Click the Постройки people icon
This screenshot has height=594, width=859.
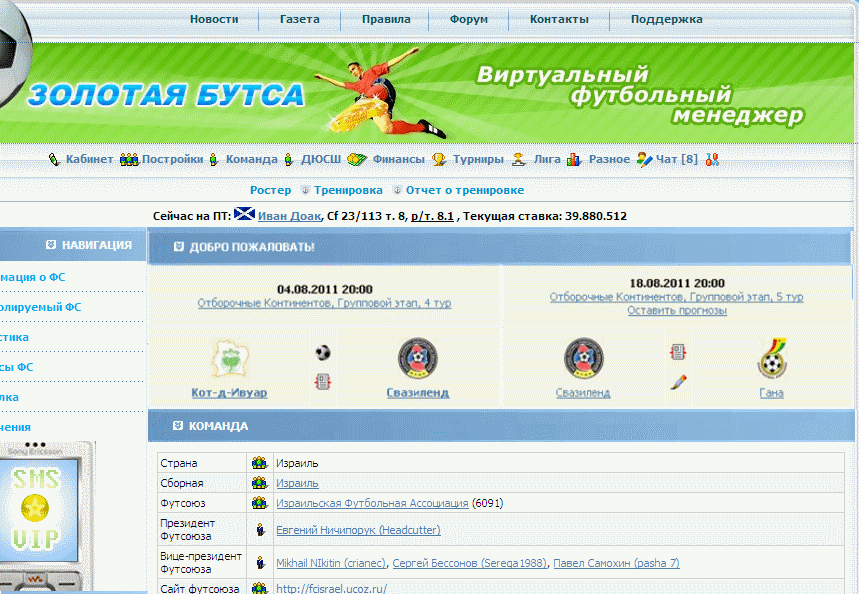(x=129, y=160)
